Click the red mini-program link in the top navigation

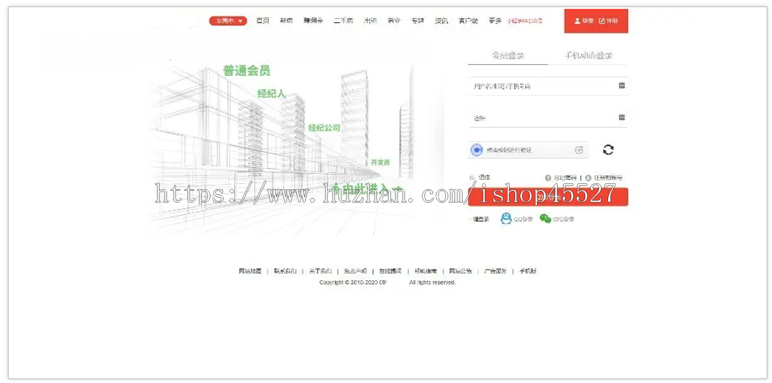point(525,21)
